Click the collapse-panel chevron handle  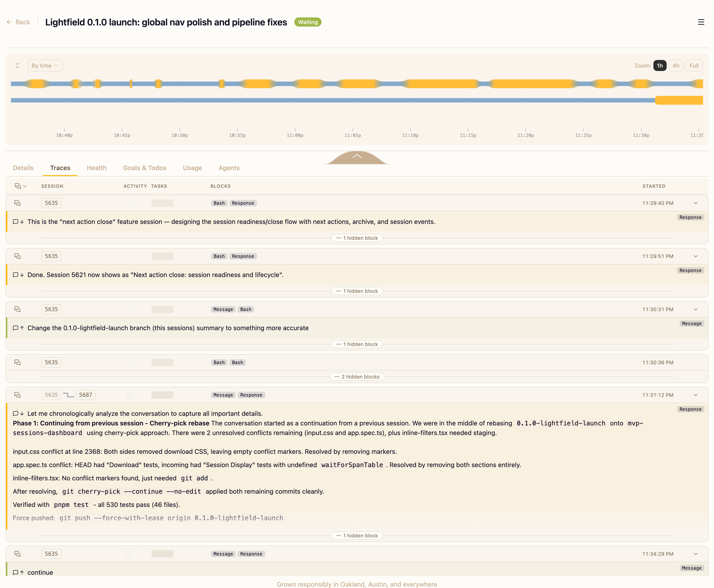[x=357, y=157]
